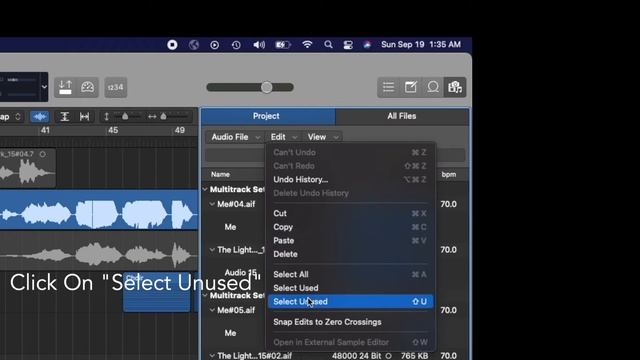Click the volume speaker icon in menu bar

click(x=259, y=44)
